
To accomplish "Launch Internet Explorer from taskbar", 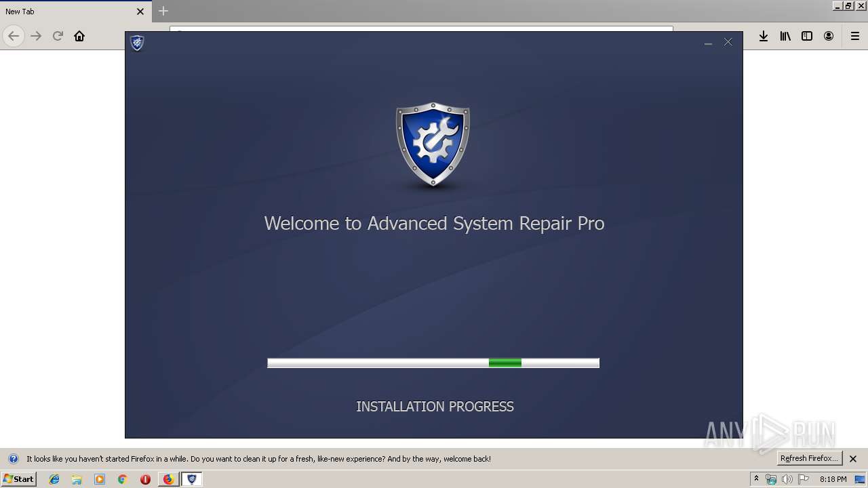I will [x=54, y=479].
